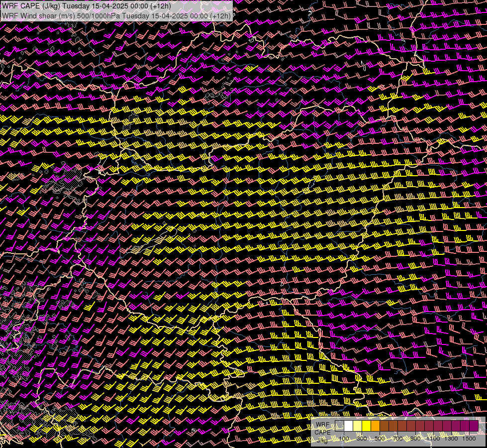This screenshot has height=448, width=487.
Task: Select the transparent first legend swatch
Action: [x=339, y=426]
